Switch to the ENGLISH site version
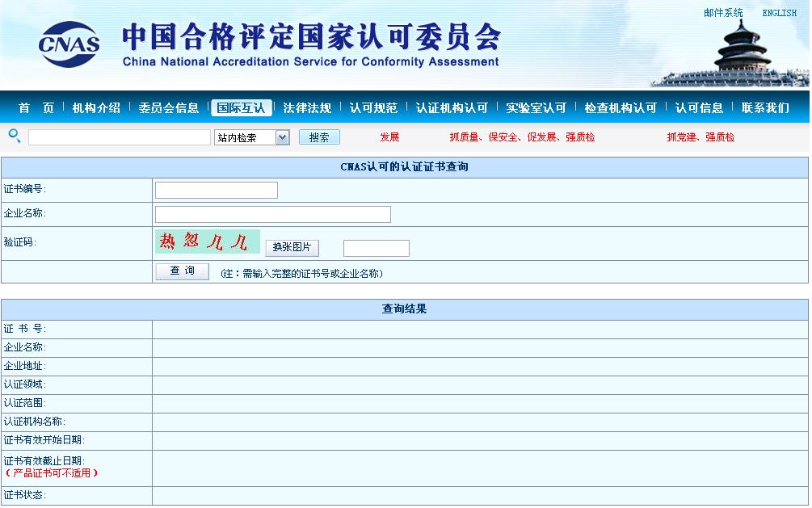Viewport: 812px width, 508px height. 780,13
